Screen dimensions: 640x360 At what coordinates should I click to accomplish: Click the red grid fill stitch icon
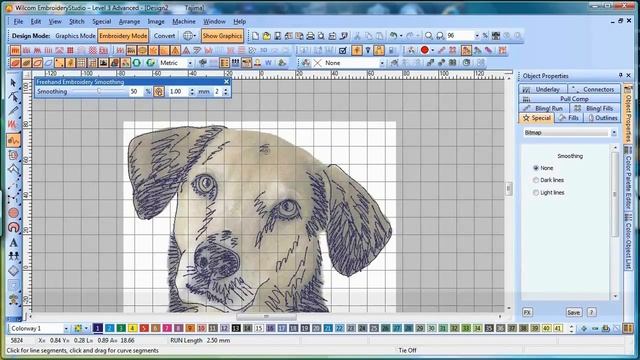(x=70, y=50)
